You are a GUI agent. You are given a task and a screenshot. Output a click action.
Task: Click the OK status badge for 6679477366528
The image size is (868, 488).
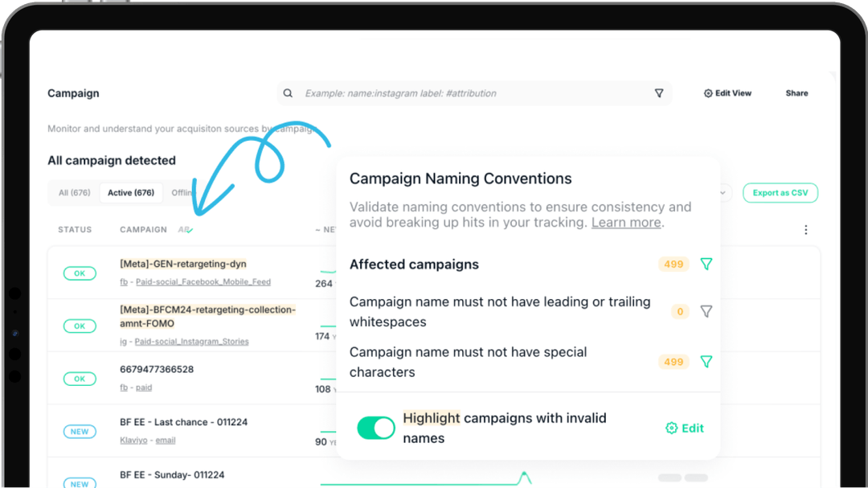[x=80, y=378]
